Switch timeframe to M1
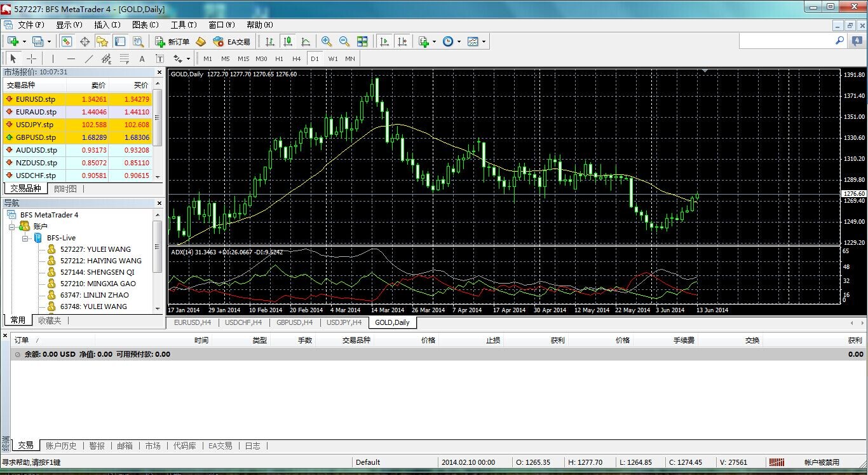Viewport: 868px width, 475px height. 208,59
